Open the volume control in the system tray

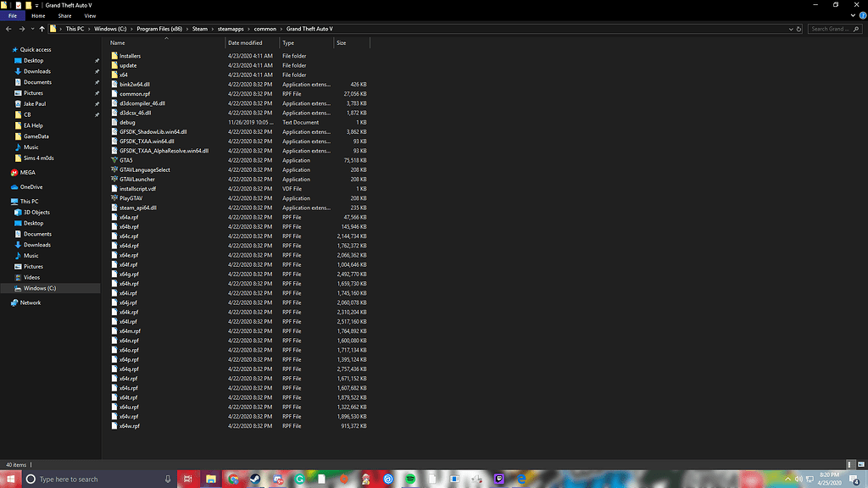tap(799, 479)
